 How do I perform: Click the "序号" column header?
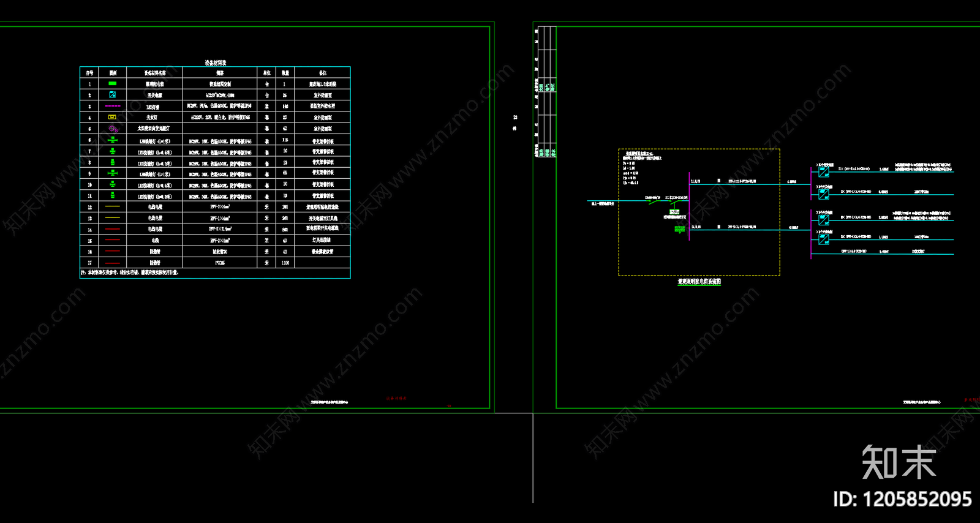89,73
